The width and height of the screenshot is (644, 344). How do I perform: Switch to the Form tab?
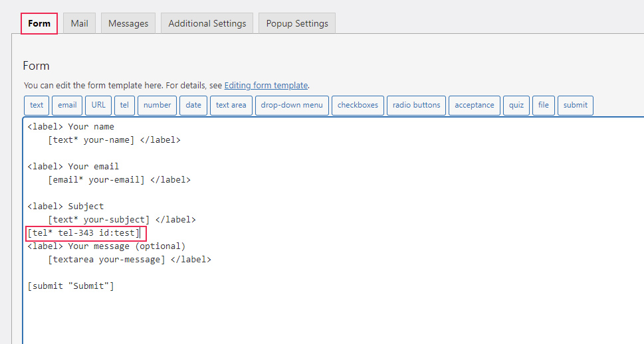point(39,23)
